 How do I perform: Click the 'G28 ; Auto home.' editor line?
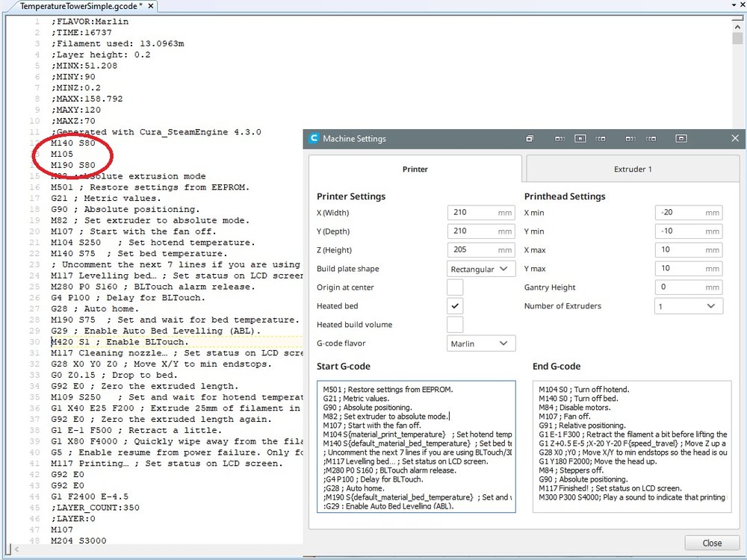click(95, 308)
